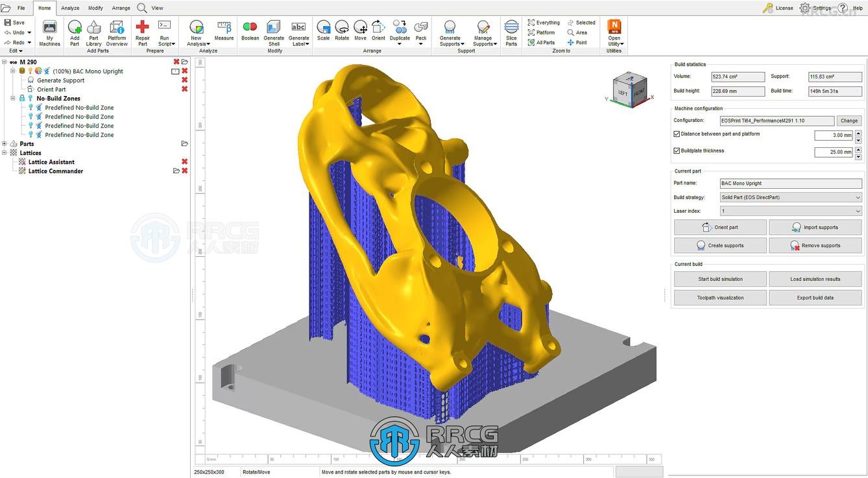
Task: Switch to the Home tab
Action: tap(44, 8)
